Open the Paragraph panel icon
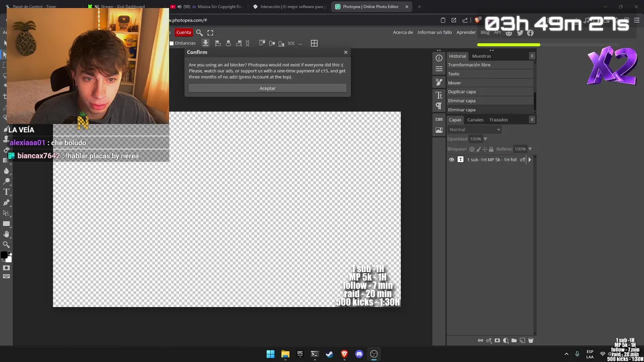Viewport: 644px width, 362px height. 439,106
